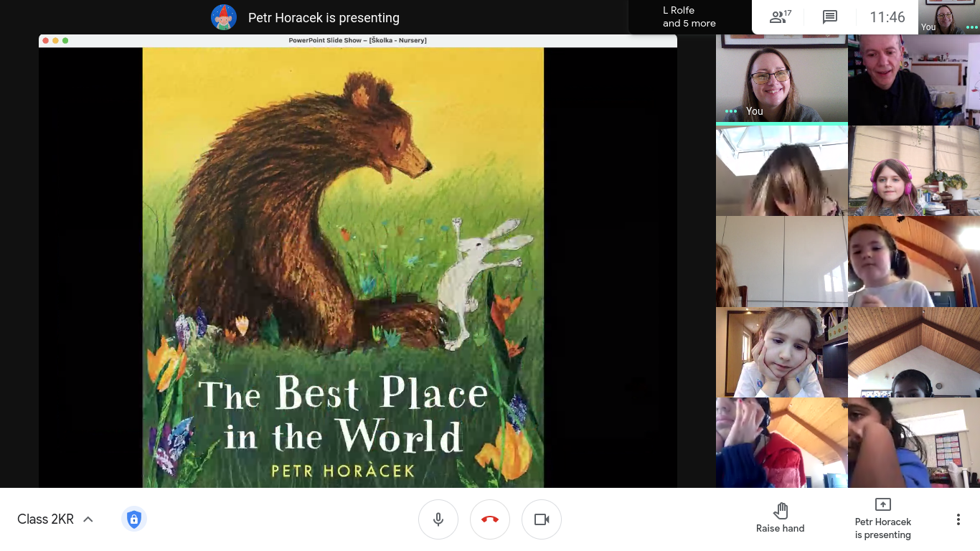Click the three dots on the 'You' tile
980x551 pixels.
pyautogui.click(x=730, y=111)
